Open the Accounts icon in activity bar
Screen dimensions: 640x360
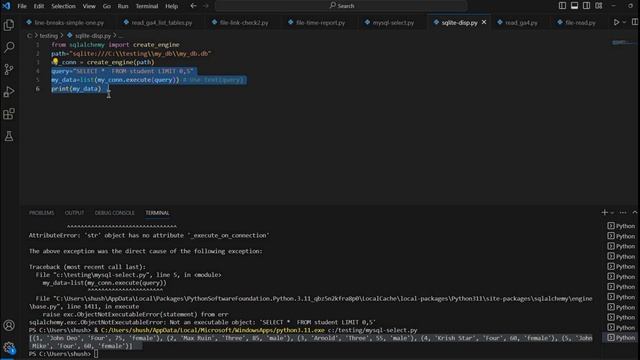pyautogui.click(x=9, y=325)
